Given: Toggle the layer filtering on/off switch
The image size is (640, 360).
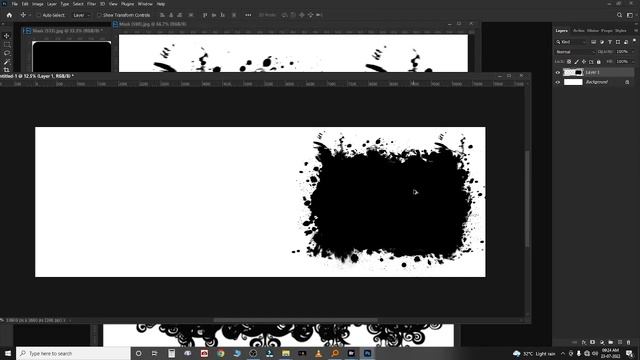Looking at the screenshot, I should pos(634,40).
